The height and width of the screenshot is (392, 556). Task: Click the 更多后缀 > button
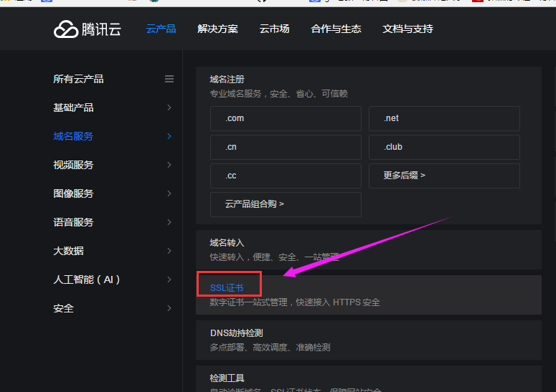click(x=444, y=176)
